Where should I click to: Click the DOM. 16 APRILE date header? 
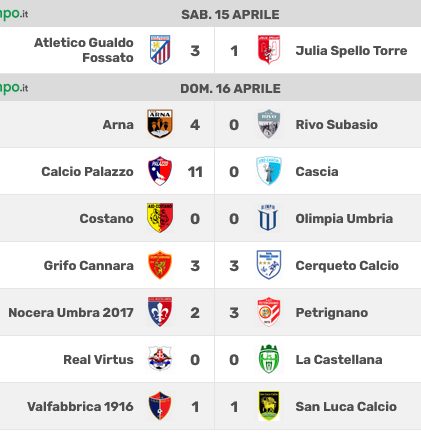pyautogui.click(x=230, y=89)
